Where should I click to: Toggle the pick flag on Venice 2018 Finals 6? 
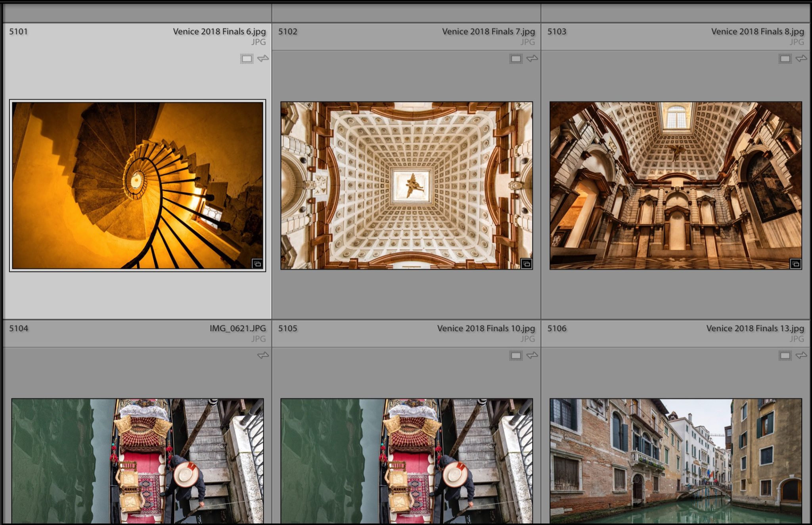coord(262,58)
